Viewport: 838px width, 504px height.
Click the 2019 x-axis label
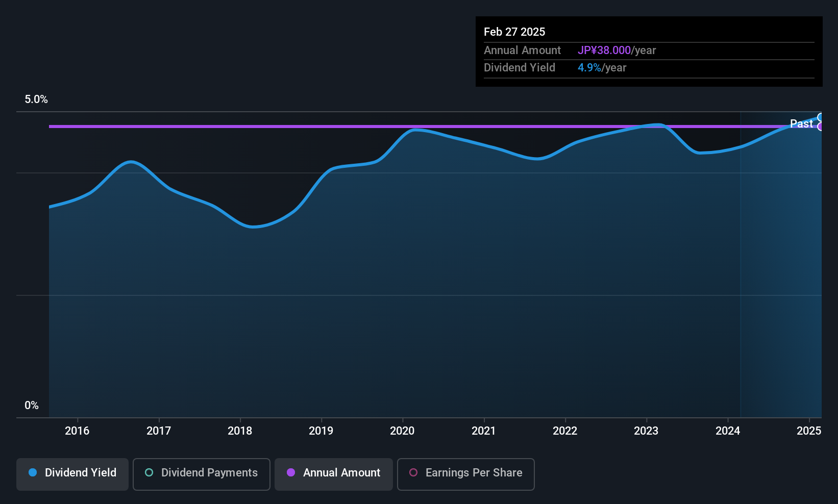[321, 431]
